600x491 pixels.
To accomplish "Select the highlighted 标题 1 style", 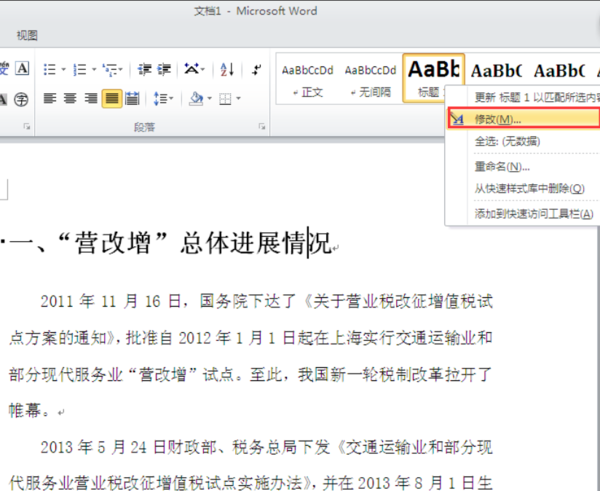I will (x=434, y=78).
